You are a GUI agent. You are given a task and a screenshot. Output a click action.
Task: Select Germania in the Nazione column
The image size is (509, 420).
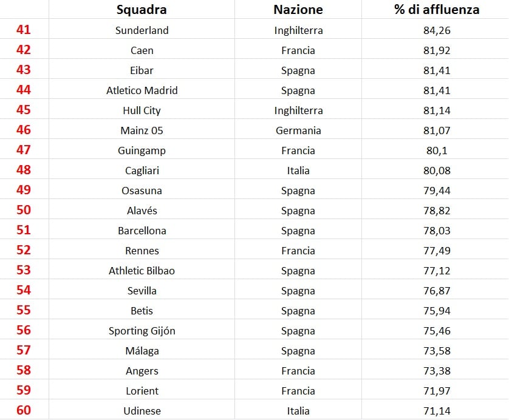point(298,130)
